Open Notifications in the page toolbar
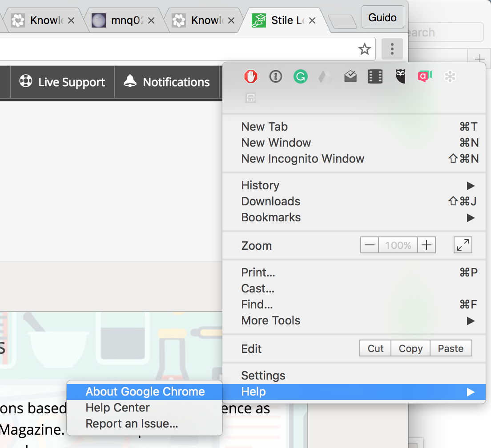The image size is (491, 448). pos(167,82)
